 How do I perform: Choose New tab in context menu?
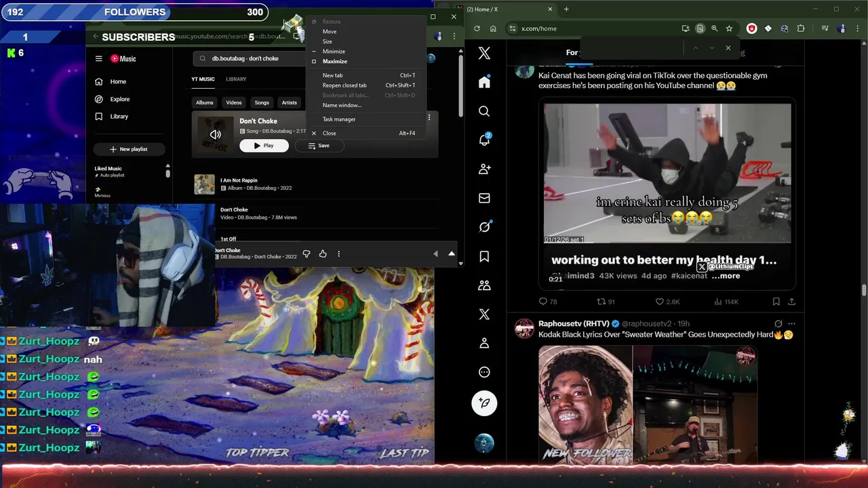pyautogui.click(x=366, y=75)
